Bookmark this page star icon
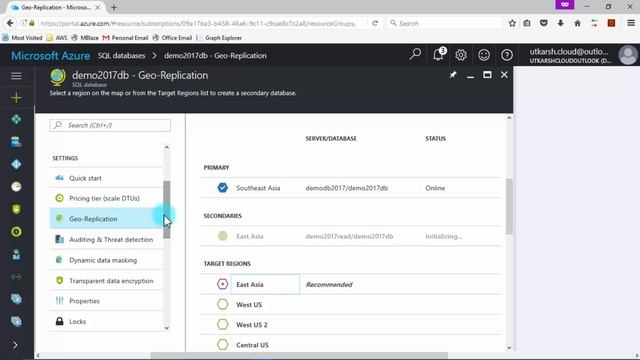This screenshot has width=640, height=360. click(512, 23)
